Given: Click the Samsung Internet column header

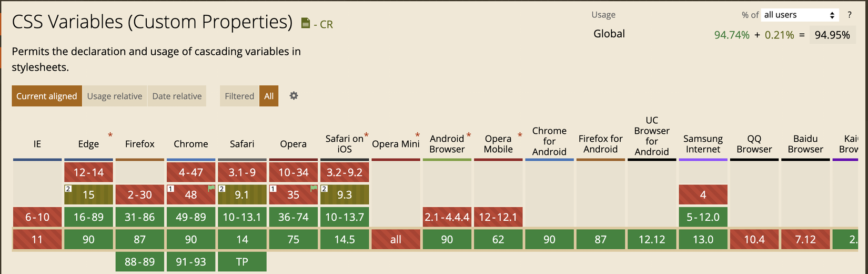Looking at the screenshot, I should click(x=703, y=144).
